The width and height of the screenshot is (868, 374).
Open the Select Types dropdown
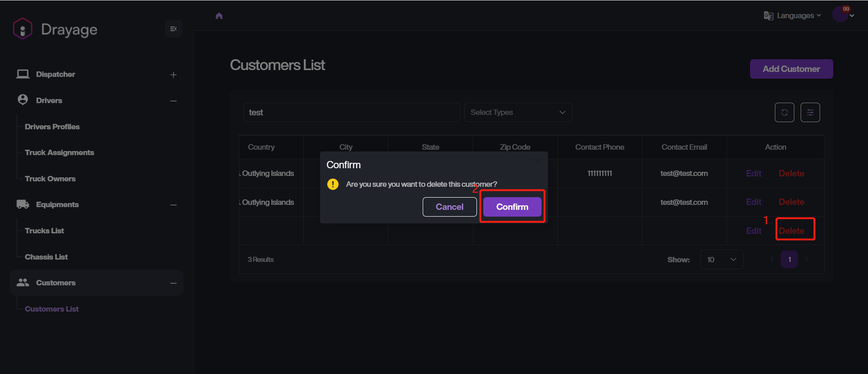coord(518,113)
